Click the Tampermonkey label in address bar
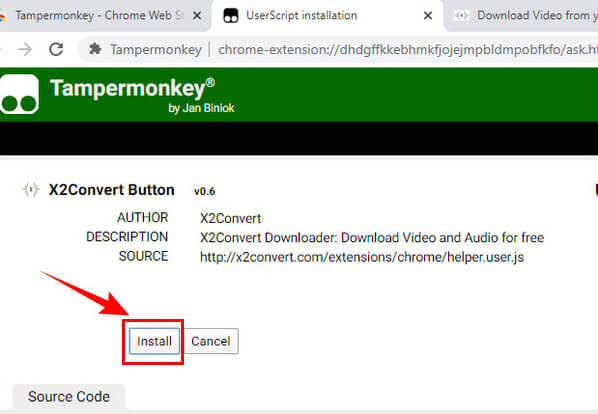The height and width of the screenshot is (414, 598). [156, 50]
